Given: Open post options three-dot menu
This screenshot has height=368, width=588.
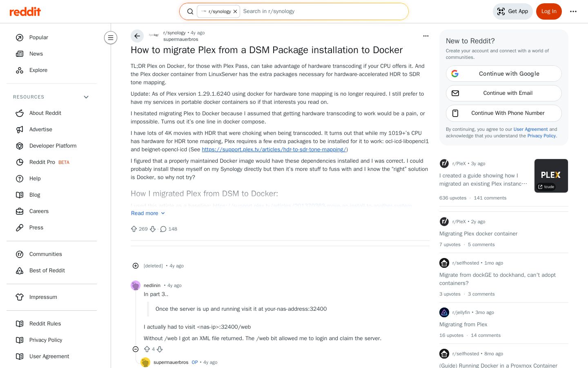Looking at the screenshot, I should tap(426, 36).
